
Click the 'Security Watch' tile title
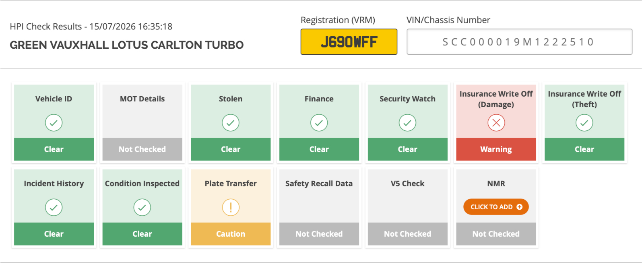tap(407, 99)
